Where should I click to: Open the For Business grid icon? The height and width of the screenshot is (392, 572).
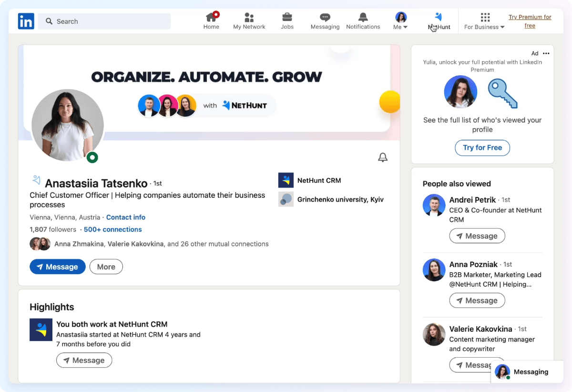pos(485,18)
